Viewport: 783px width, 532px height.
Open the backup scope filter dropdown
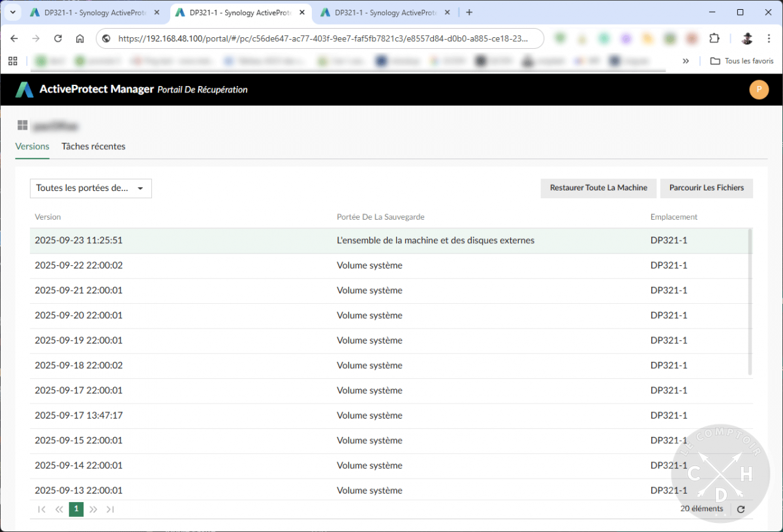tap(91, 188)
